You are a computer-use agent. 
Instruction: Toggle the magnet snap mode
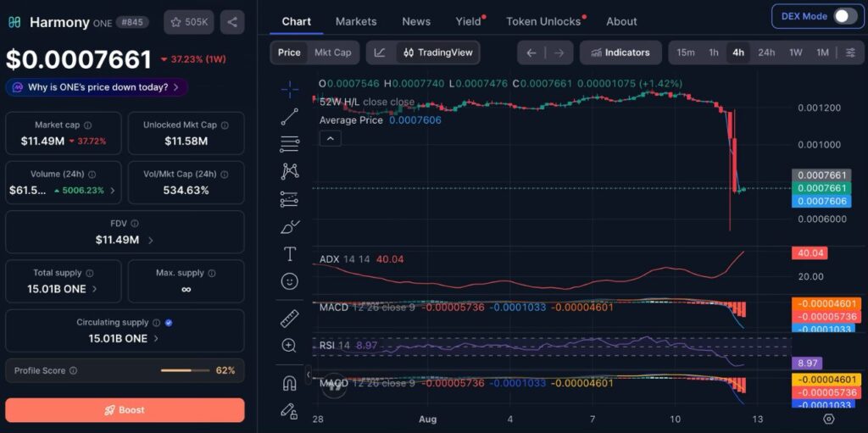click(x=290, y=383)
